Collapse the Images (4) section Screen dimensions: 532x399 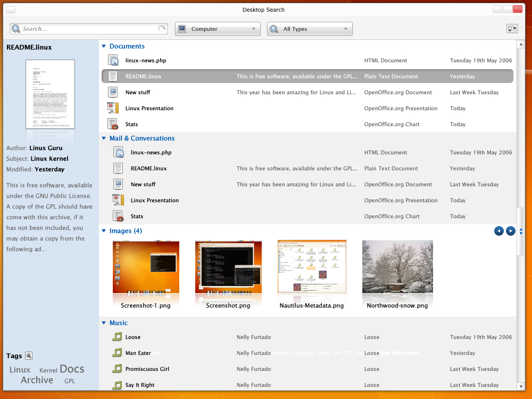[x=104, y=231]
